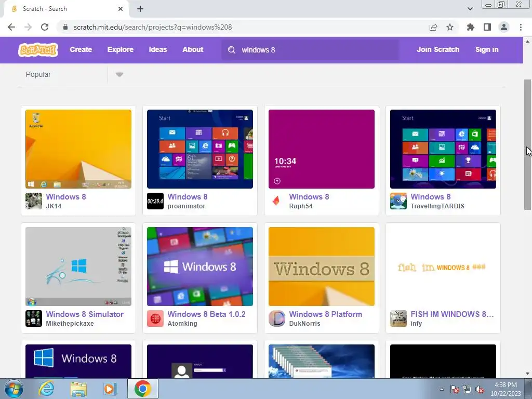This screenshot has height=399, width=532.
Task: Go back using browser back arrow
Action: pos(11,27)
